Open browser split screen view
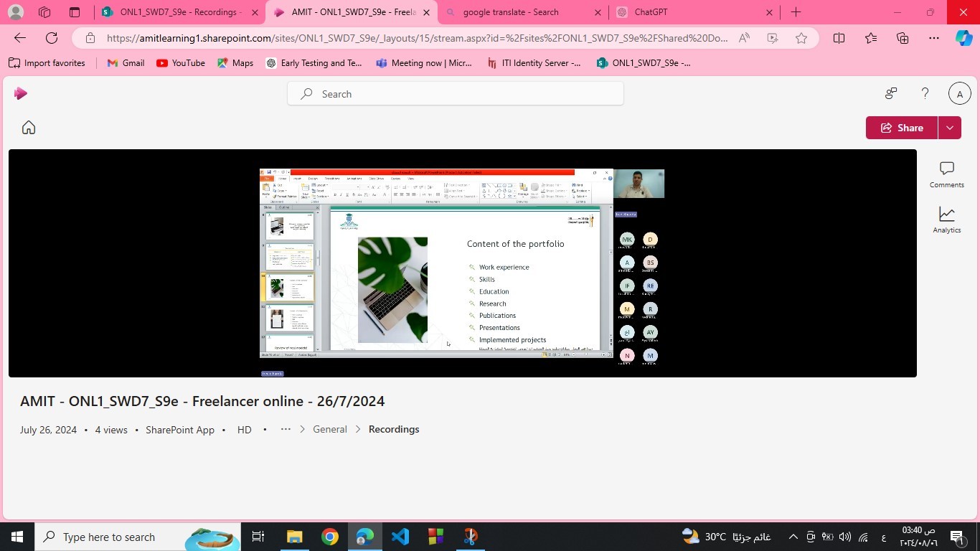The width and height of the screenshot is (980, 551). (839, 38)
